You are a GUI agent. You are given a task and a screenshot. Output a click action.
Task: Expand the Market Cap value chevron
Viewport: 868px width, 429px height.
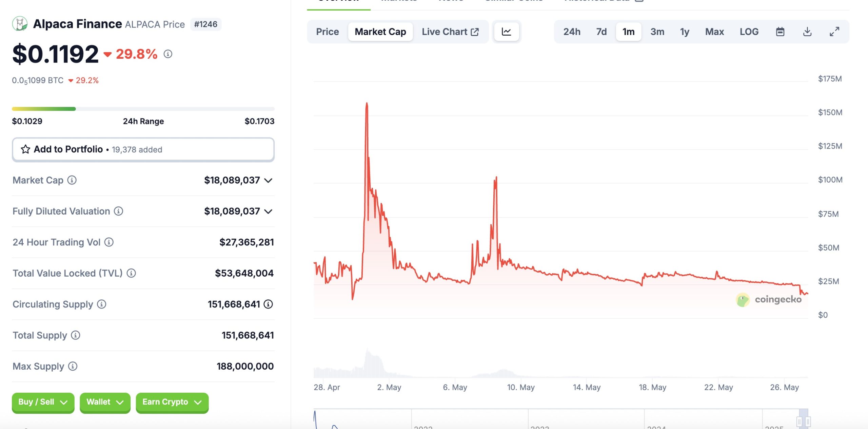(268, 181)
